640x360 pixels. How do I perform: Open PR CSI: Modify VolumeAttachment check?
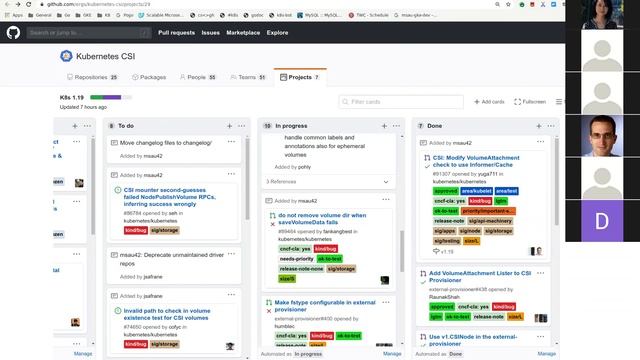[476, 161]
